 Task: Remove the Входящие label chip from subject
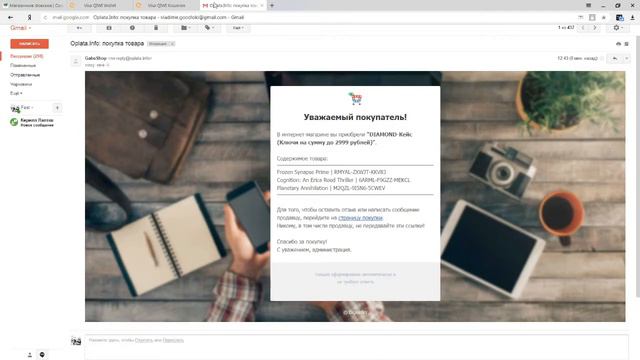point(172,44)
